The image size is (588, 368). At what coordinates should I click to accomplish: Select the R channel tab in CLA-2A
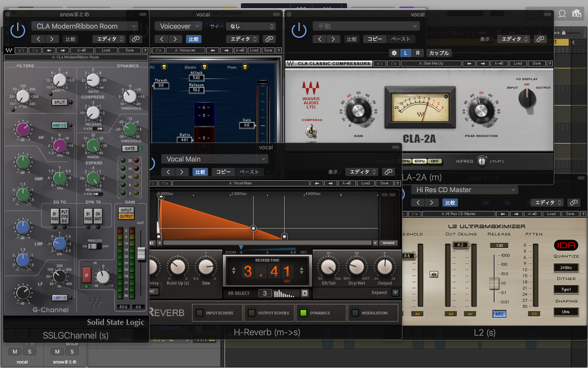[417, 53]
